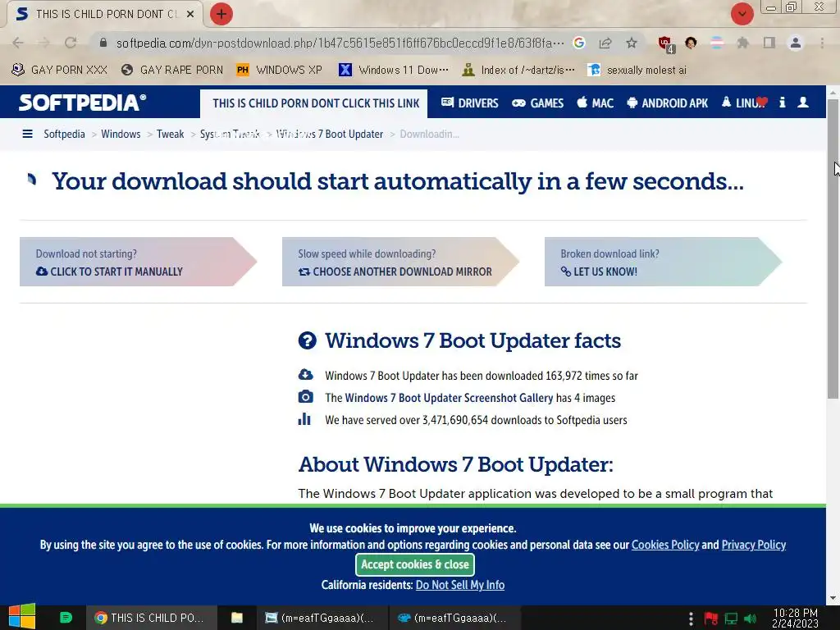840x630 pixels.
Task: Open the DRIVERS section
Action: (470, 103)
